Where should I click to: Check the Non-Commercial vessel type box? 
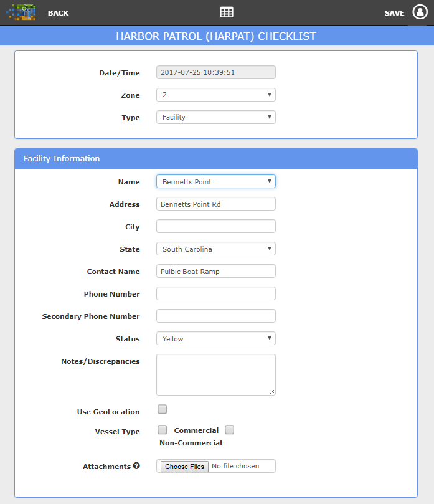point(229,430)
